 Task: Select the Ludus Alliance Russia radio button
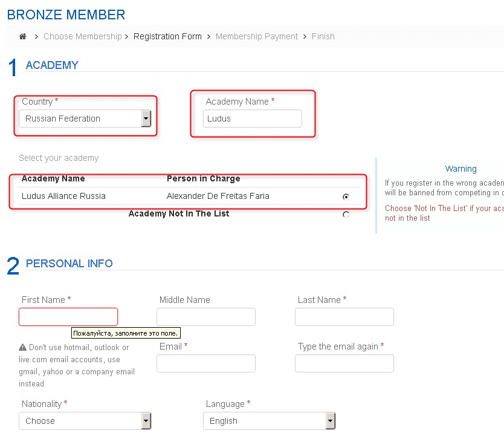pos(346,197)
